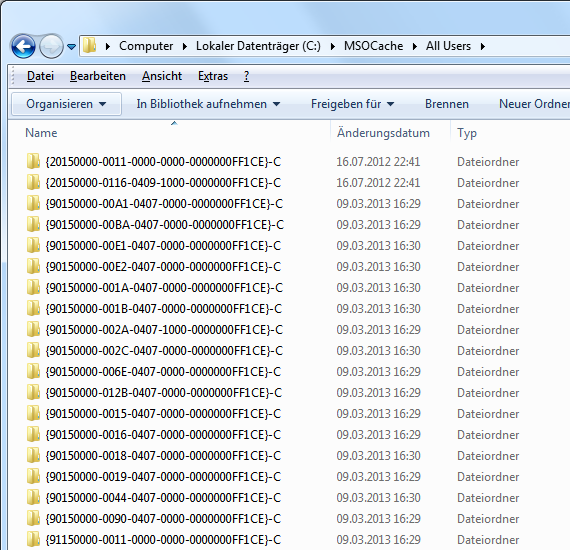Open recent locations dropdown beside navigation arrows

coord(71,47)
